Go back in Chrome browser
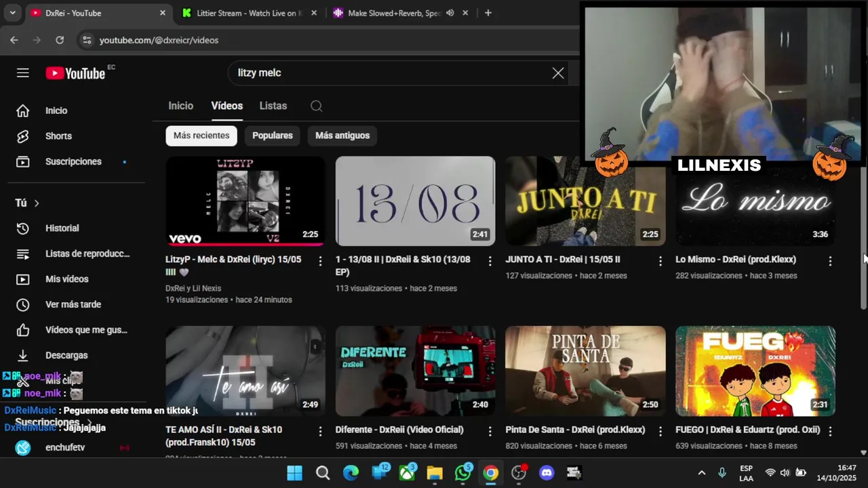868x488 pixels. 14,40
